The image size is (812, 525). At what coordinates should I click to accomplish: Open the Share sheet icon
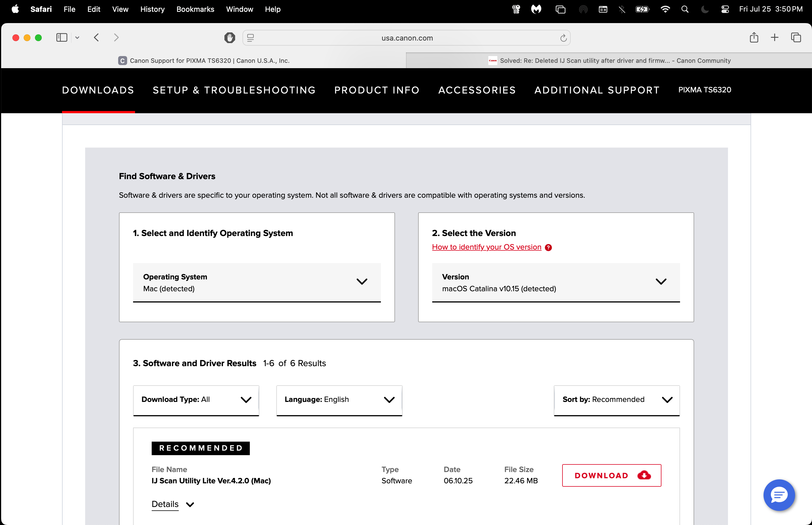pos(754,37)
